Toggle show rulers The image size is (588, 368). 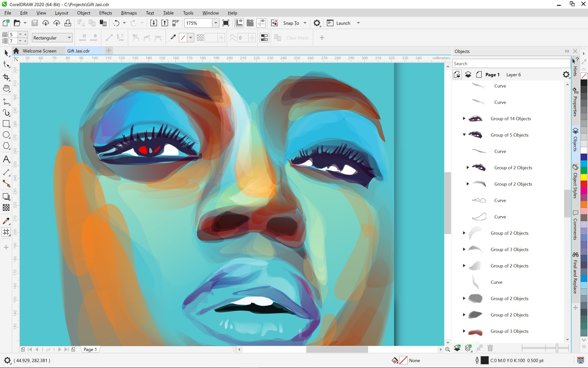pyautogui.click(x=239, y=23)
